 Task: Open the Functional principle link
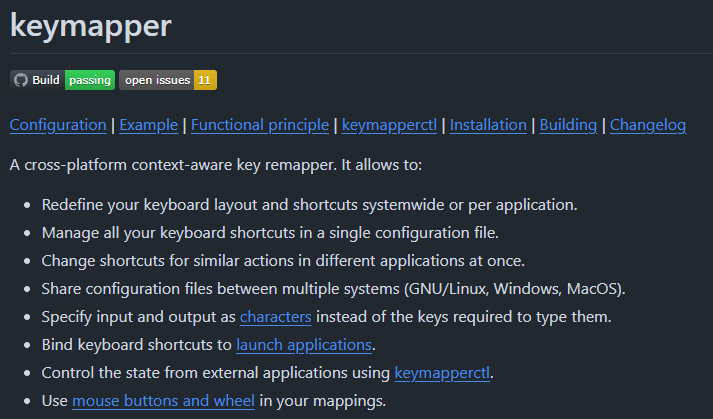pyautogui.click(x=260, y=125)
